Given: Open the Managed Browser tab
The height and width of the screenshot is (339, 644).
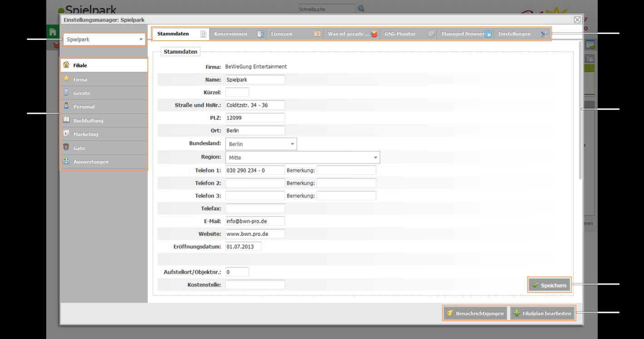Looking at the screenshot, I should click(465, 34).
